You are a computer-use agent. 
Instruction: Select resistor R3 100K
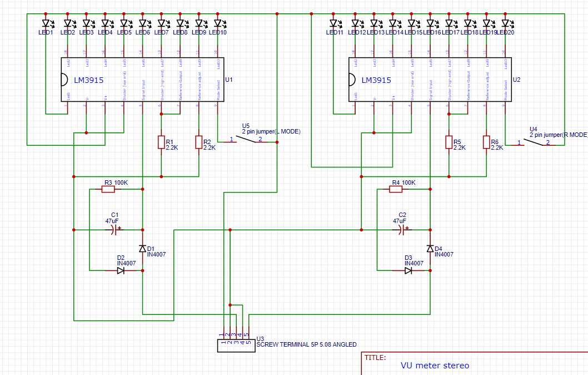pos(107,189)
